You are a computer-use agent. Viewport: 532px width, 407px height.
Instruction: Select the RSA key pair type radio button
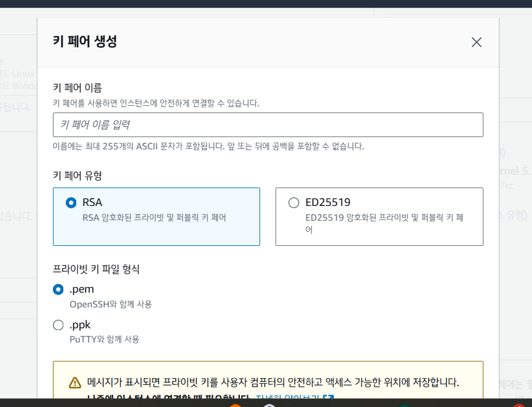click(x=71, y=202)
